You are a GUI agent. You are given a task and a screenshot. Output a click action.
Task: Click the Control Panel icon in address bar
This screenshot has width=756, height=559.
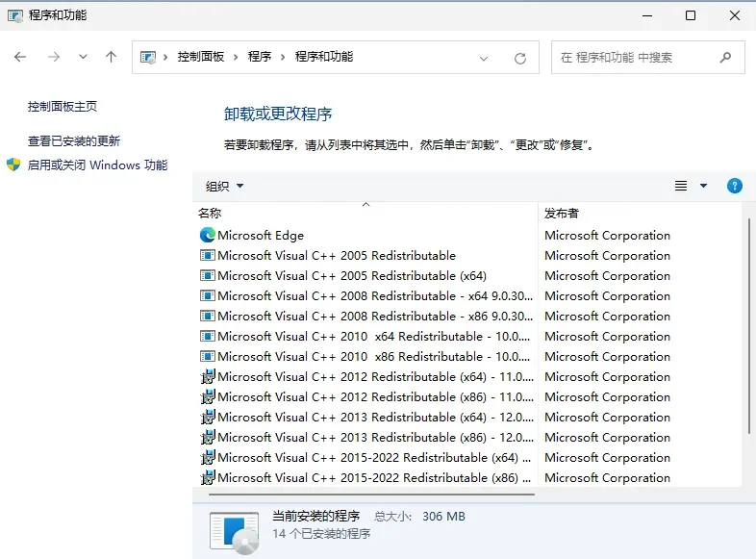tap(148, 58)
